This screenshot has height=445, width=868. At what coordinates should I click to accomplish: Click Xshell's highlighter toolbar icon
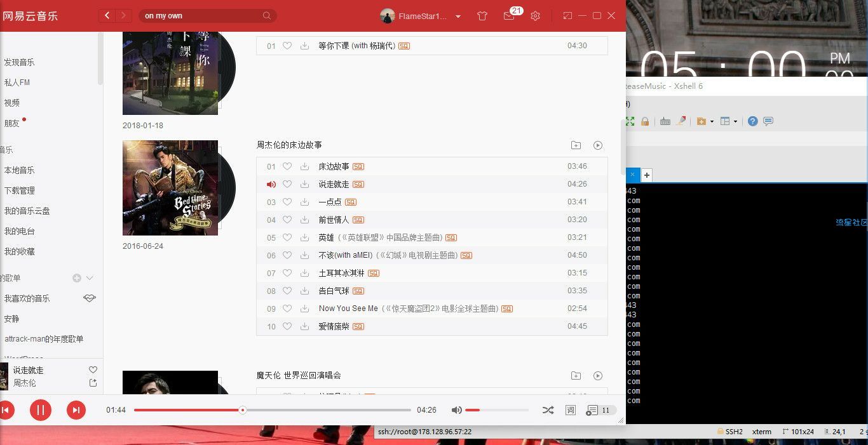point(681,121)
